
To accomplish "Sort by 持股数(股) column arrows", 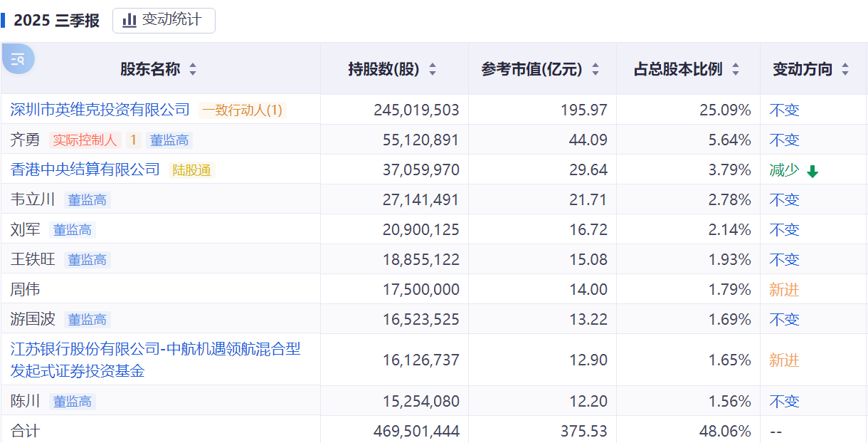I will [x=433, y=69].
